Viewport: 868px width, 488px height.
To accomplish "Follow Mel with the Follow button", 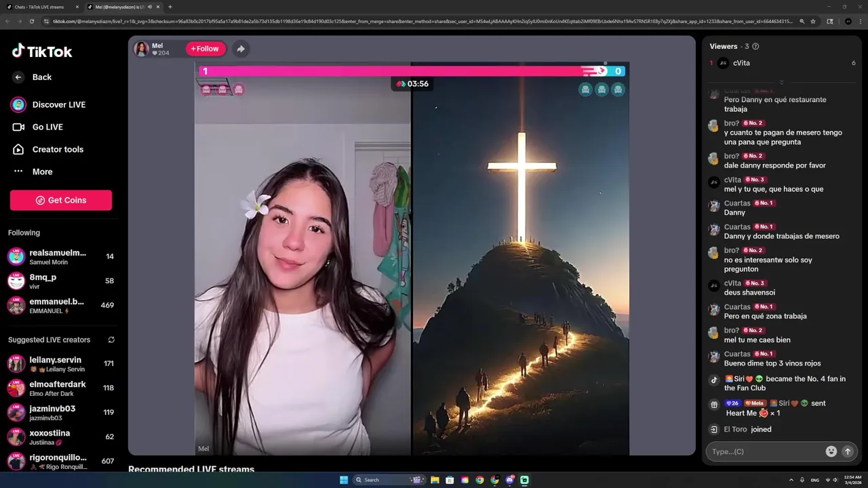I will 205,49.
